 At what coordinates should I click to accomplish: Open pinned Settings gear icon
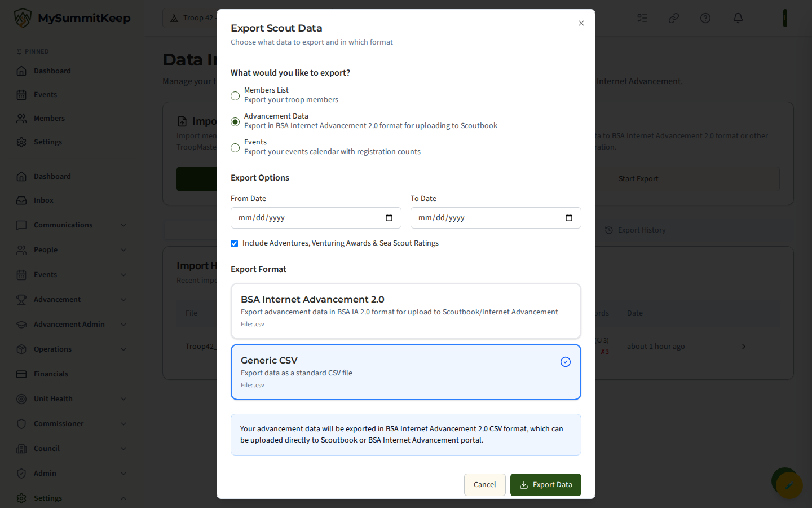[21, 142]
